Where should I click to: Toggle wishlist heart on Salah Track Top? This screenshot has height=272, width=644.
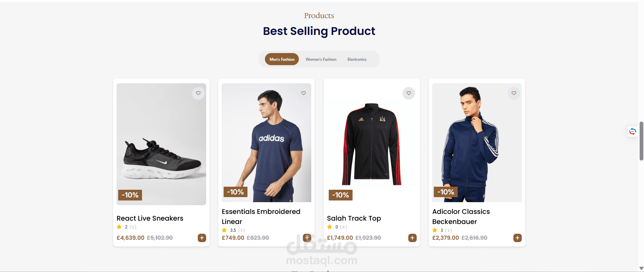(409, 93)
